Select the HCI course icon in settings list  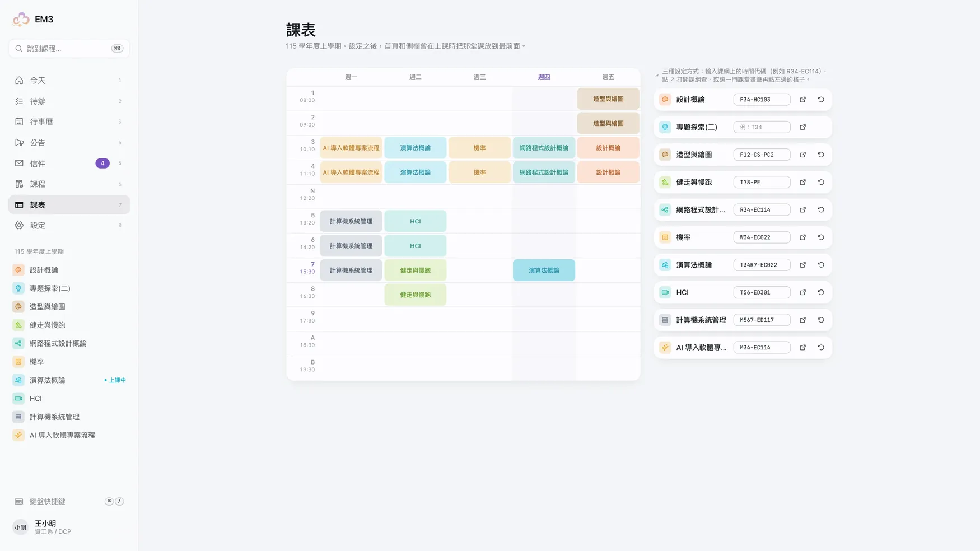[x=665, y=292]
